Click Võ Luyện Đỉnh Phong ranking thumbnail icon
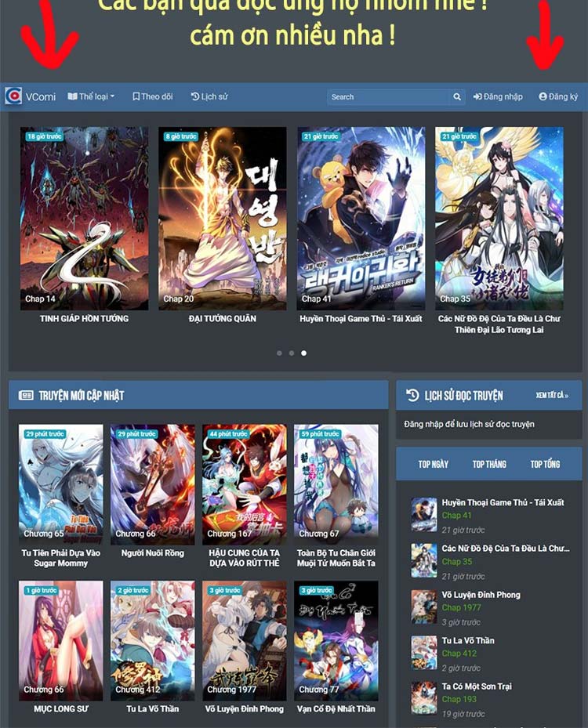Image resolution: width=588 pixels, height=728 pixels. (424, 607)
